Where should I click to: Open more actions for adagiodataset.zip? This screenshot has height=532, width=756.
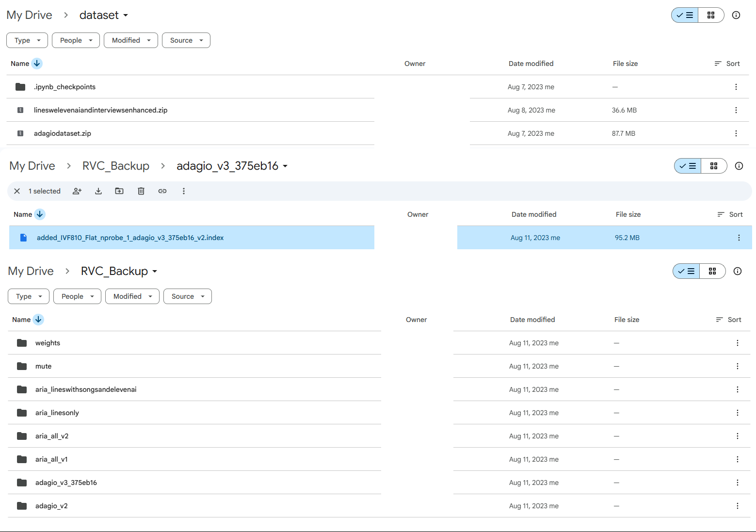click(x=736, y=133)
